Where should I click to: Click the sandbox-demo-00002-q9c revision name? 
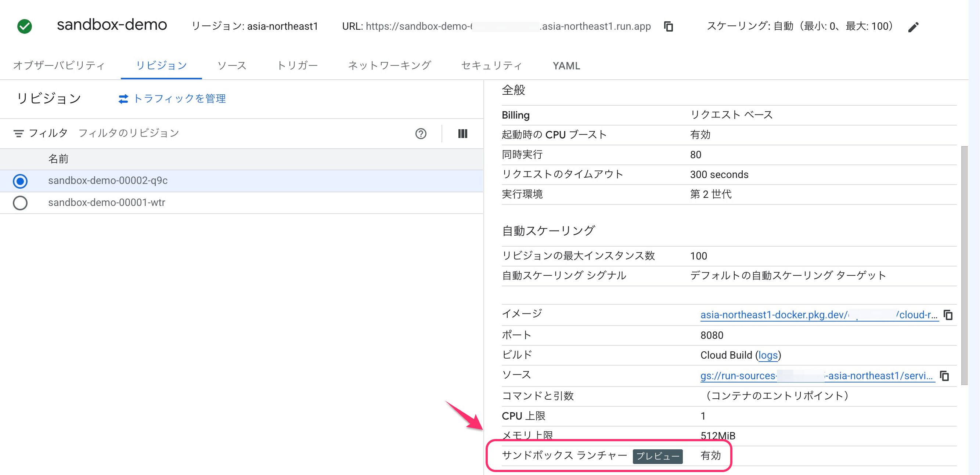click(x=108, y=181)
